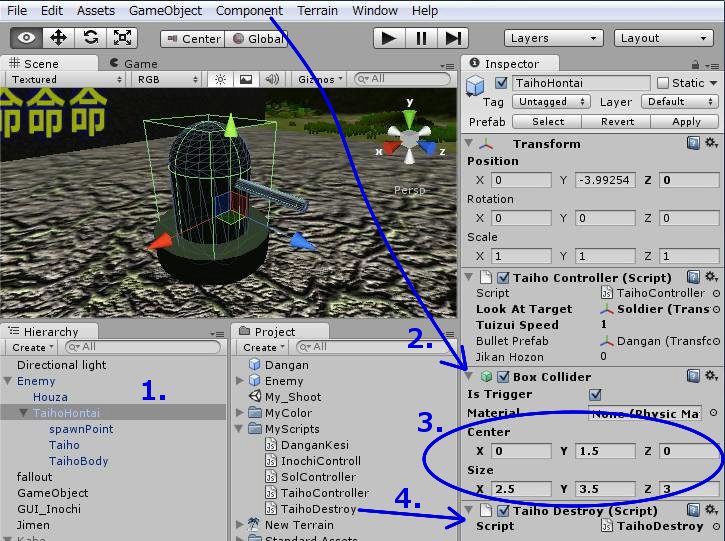Disable Taiho Destroy script checkbox
The height and width of the screenshot is (541, 725).
click(503, 511)
